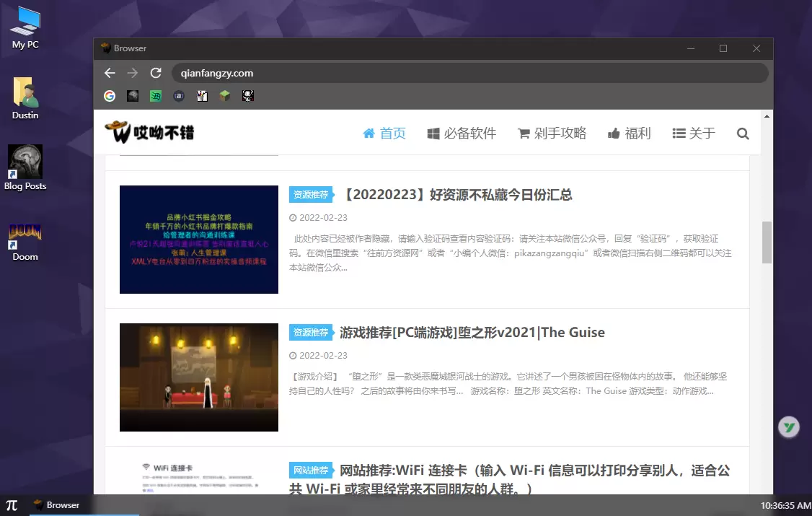Open the green Windows logo bookmark
The width and height of the screenshot is (812, 516).
click(155, 96)
